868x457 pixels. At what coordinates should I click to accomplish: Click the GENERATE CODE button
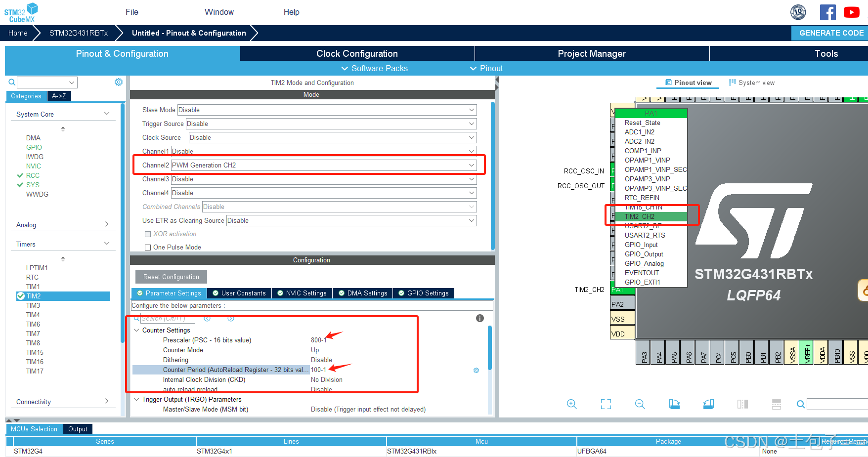pos(831,33)
